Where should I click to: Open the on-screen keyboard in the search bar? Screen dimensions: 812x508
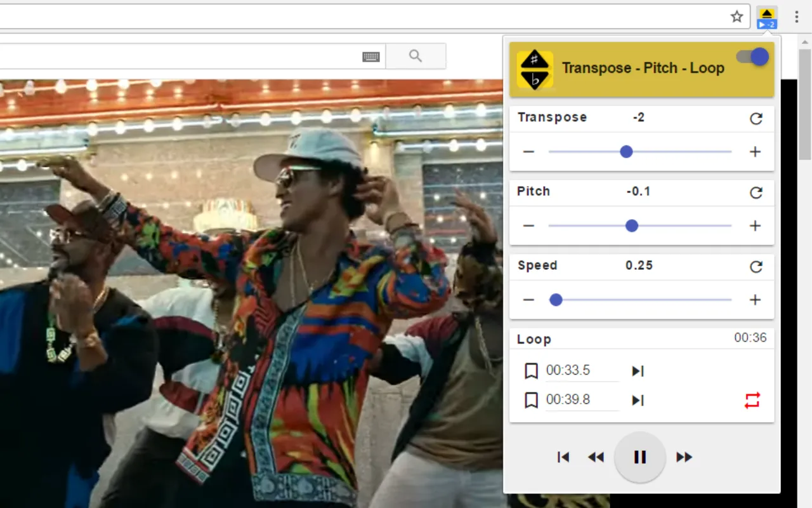pos(371,57)
